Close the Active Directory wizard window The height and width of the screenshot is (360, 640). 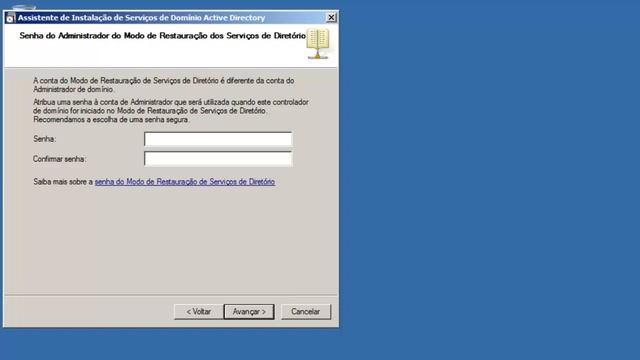(331, 18)
